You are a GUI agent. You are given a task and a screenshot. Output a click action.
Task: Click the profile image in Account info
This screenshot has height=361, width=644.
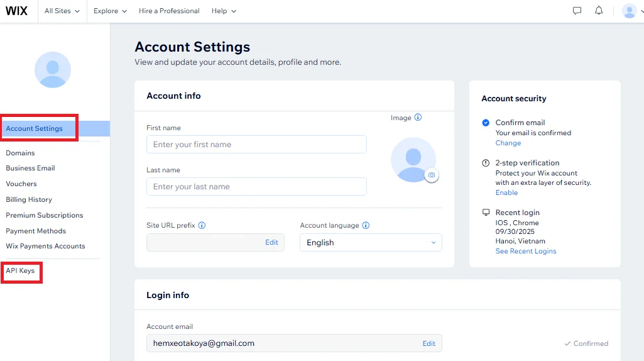tap(413, 160)
